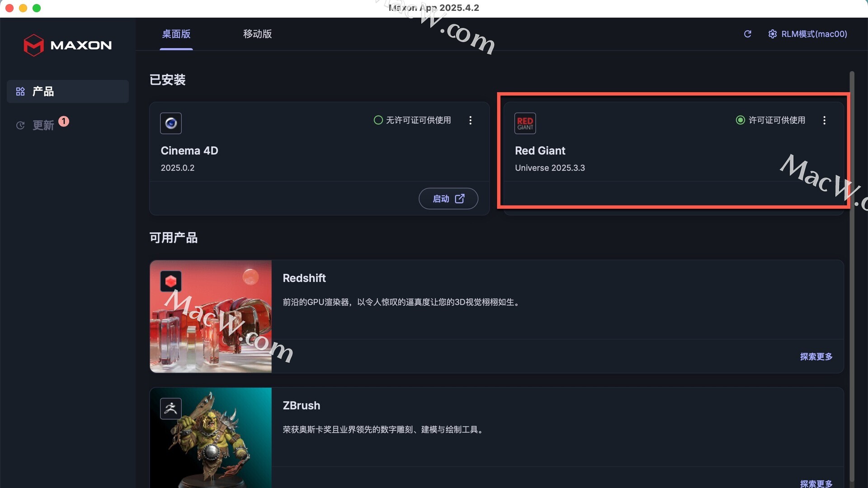This screenshot has height=488, width=868.
Task: Launch Cinema 4D with 启动 button
Action: [x=448, y=198]
